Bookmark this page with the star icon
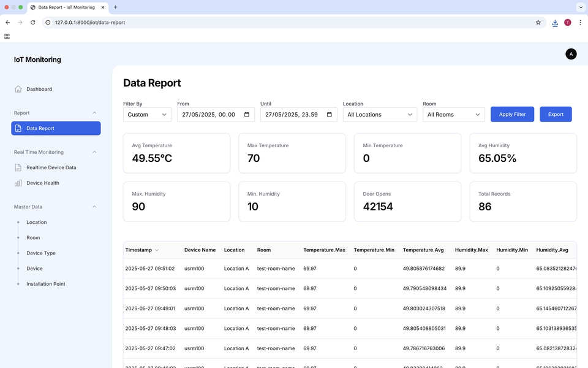 [538, 22]
